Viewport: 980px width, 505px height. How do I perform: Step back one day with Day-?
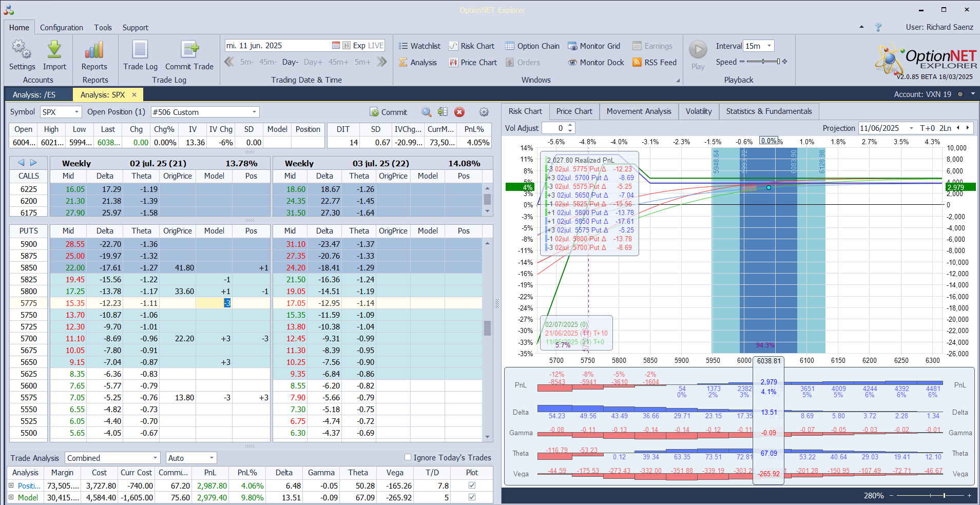point(290,62)
